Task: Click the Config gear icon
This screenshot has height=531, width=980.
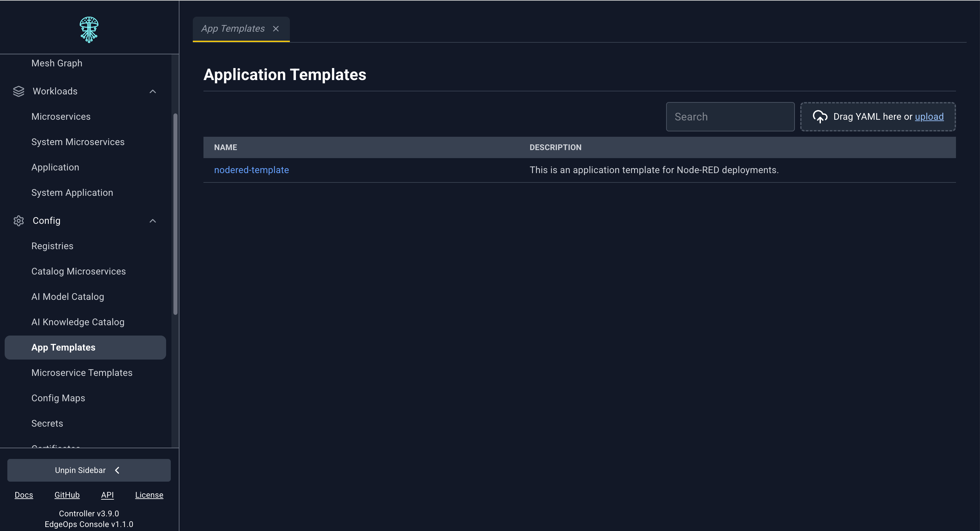Action: tap(19, 220)
